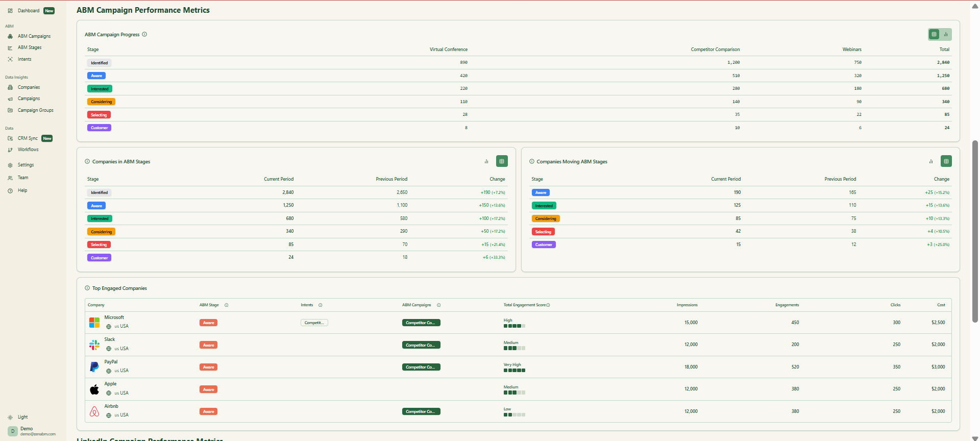Viewport: 980px width, 441px height.
Task: Open Help via its question mark icon
Action: click(x=10, y=191)
